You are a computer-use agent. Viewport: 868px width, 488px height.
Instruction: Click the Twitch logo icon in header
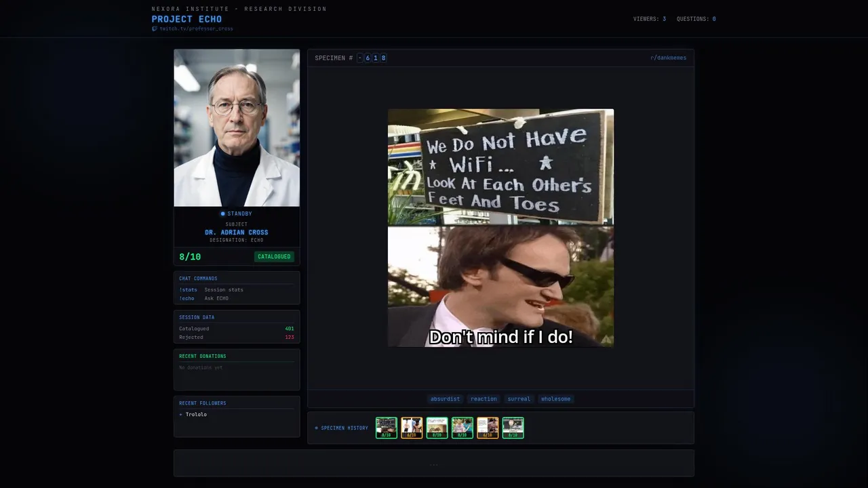[x=154, y=29]
